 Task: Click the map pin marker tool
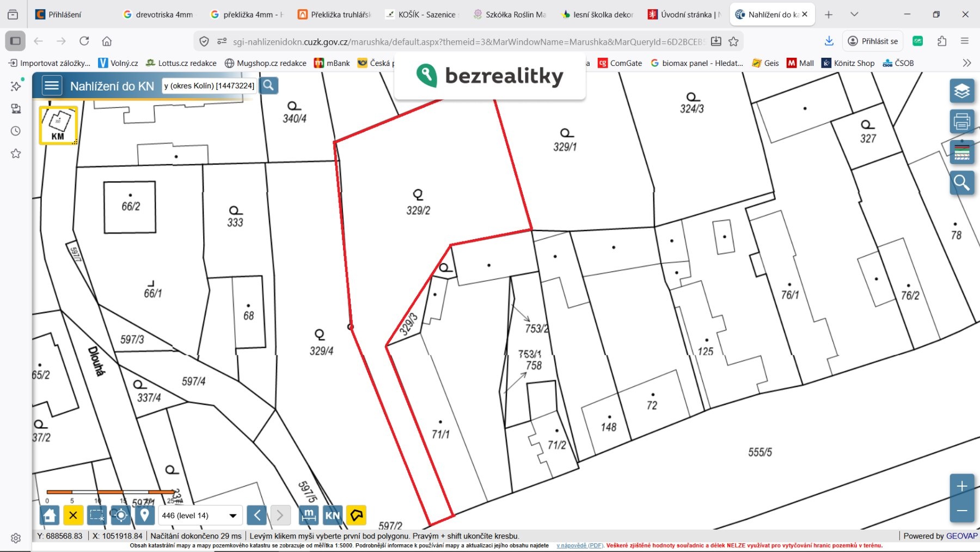[x=144, y=515]
